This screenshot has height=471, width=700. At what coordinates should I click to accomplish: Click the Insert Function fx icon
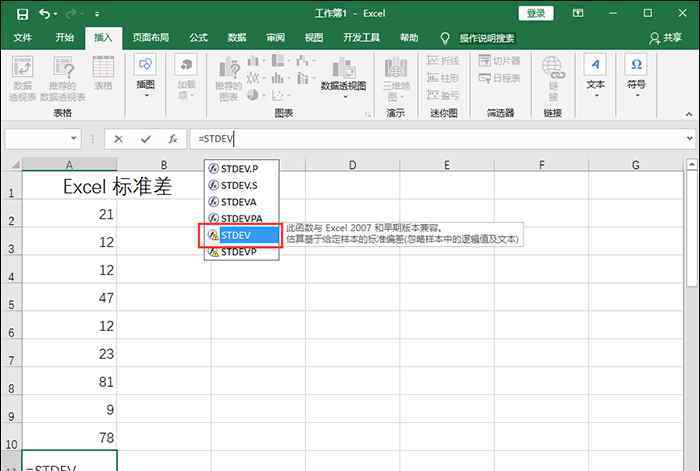(x=173, y=139)
